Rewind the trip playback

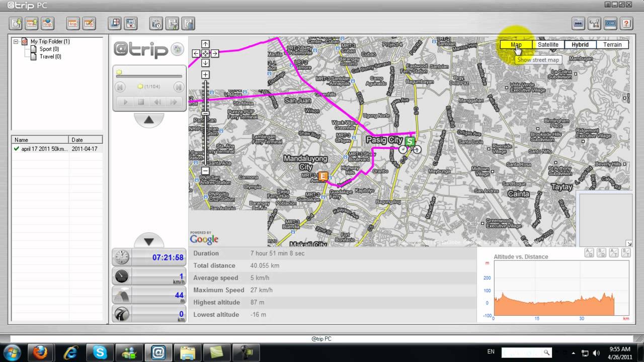click(x=157, y=102)
